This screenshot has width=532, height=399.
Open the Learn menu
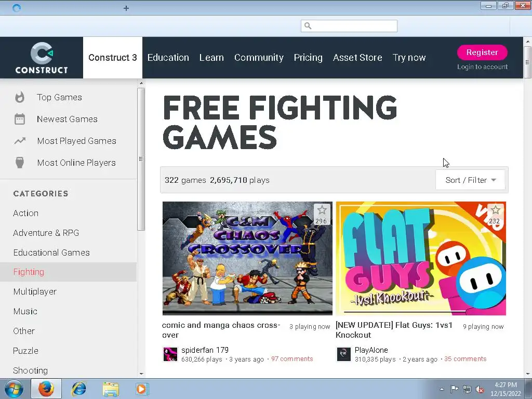point(211,58)
